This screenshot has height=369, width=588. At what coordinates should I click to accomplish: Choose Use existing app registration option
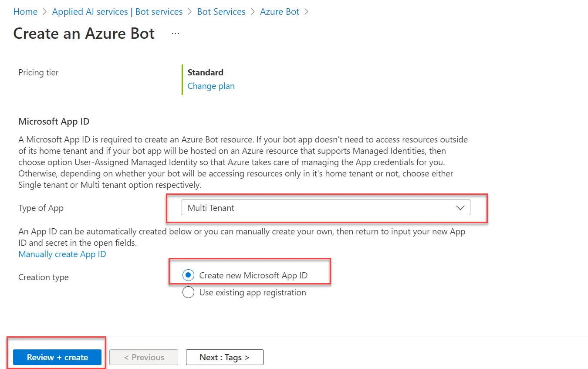point(189,292)
